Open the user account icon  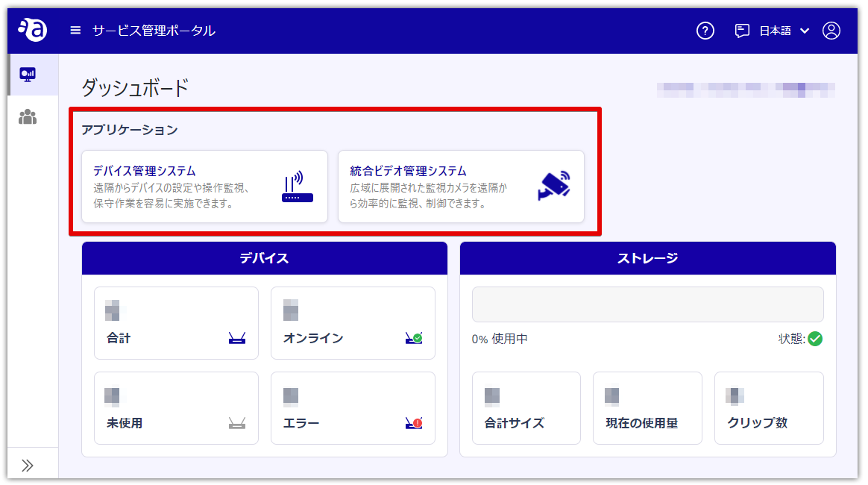831,31
